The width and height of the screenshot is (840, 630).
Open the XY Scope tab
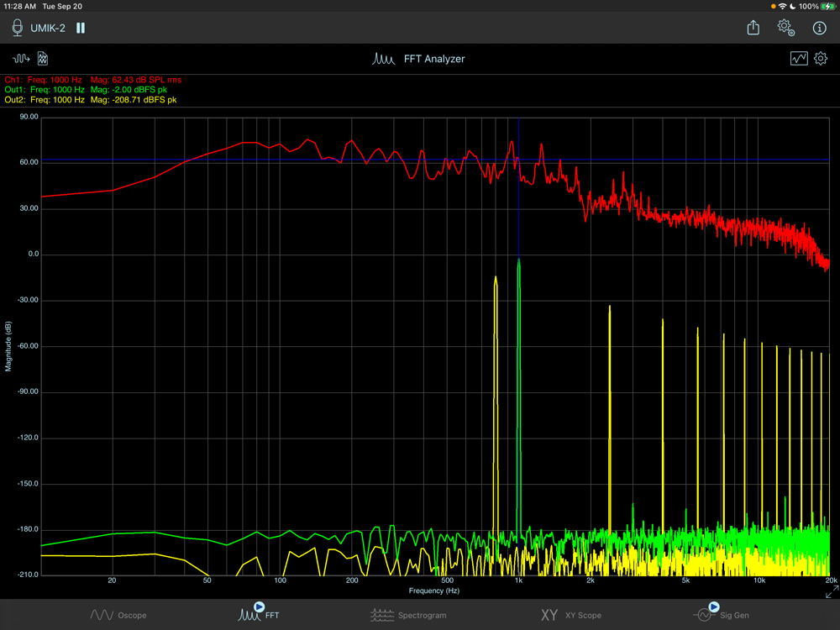pos(571,615)
